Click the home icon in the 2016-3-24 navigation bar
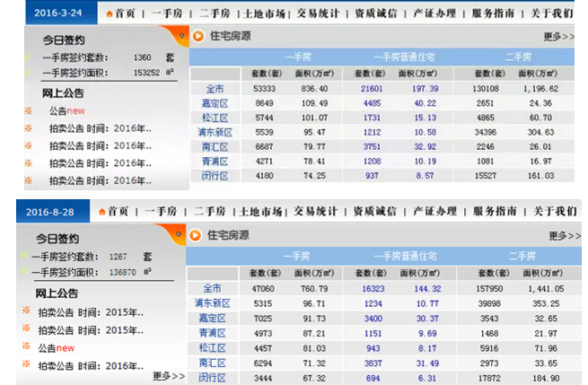 point(110,14)
